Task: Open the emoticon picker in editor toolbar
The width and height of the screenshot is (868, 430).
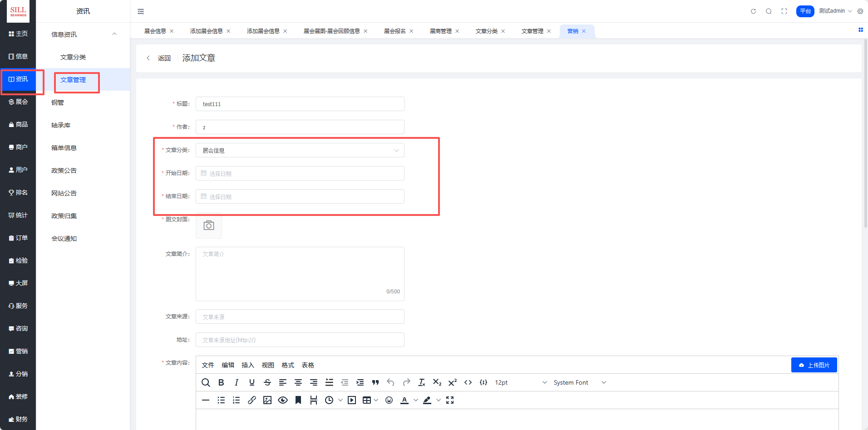Action: pos(389,400)
